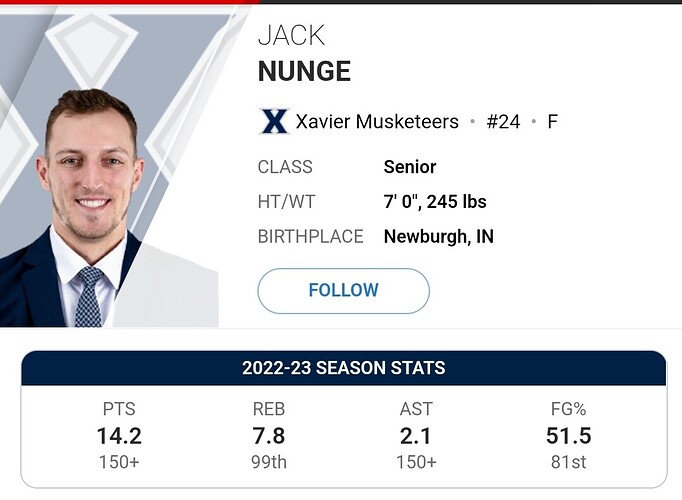Click the player name NUNGE heading
Screen dimensions: 682x500
[304, 71]
